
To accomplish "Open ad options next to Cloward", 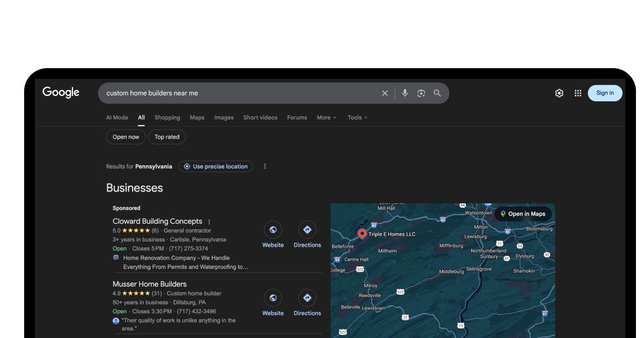I will point(209,222).
